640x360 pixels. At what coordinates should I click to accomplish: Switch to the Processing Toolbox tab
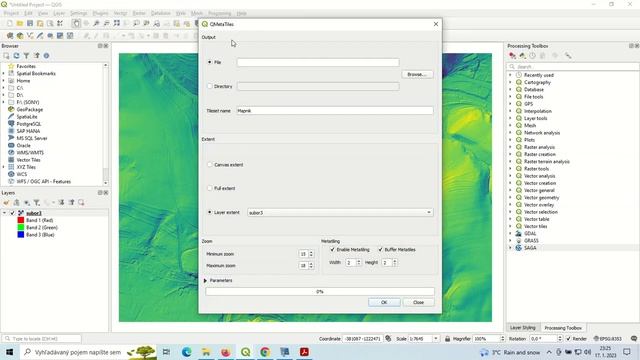[563, 328]
